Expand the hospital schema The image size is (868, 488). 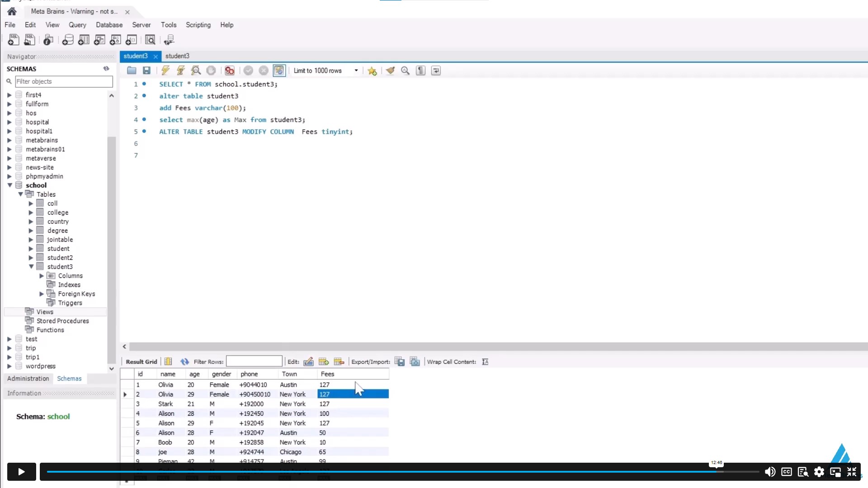pyautogui.click(x=9, y=122)
